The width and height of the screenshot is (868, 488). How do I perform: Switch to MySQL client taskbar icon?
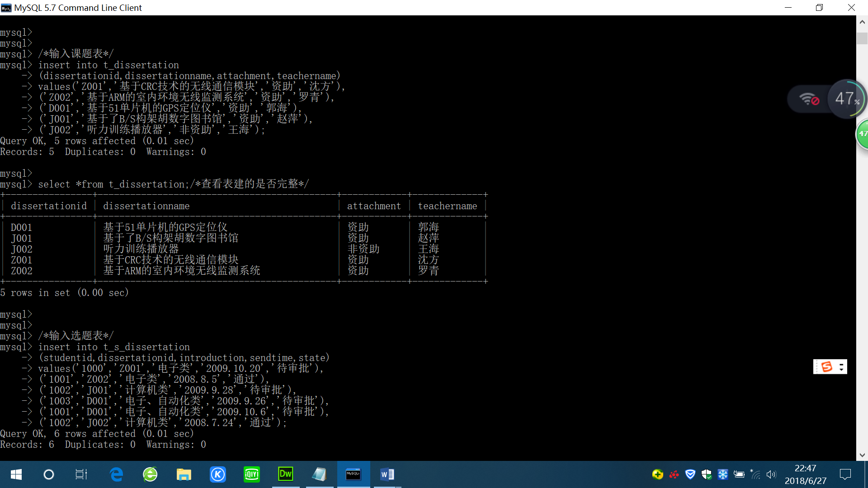354,474
